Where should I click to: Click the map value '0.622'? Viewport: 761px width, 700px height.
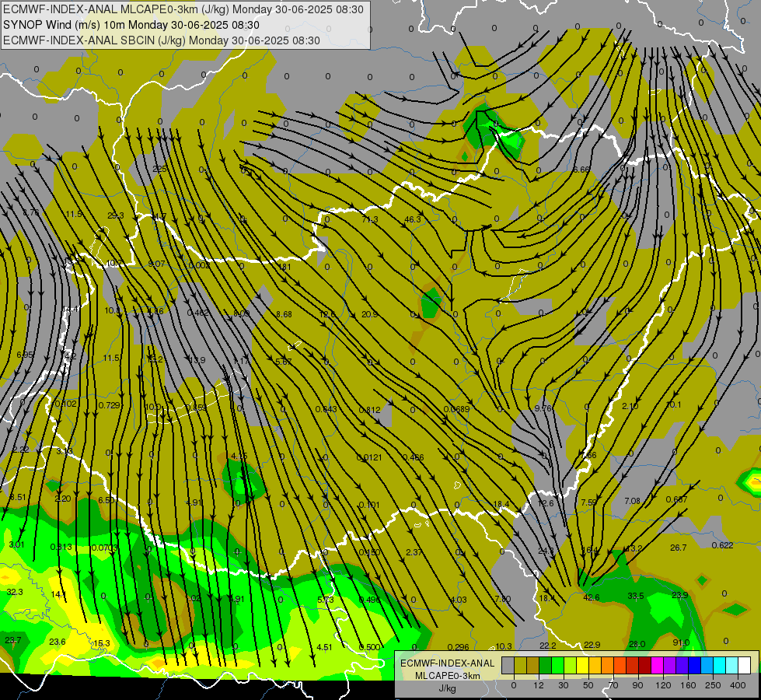point(722,545)
